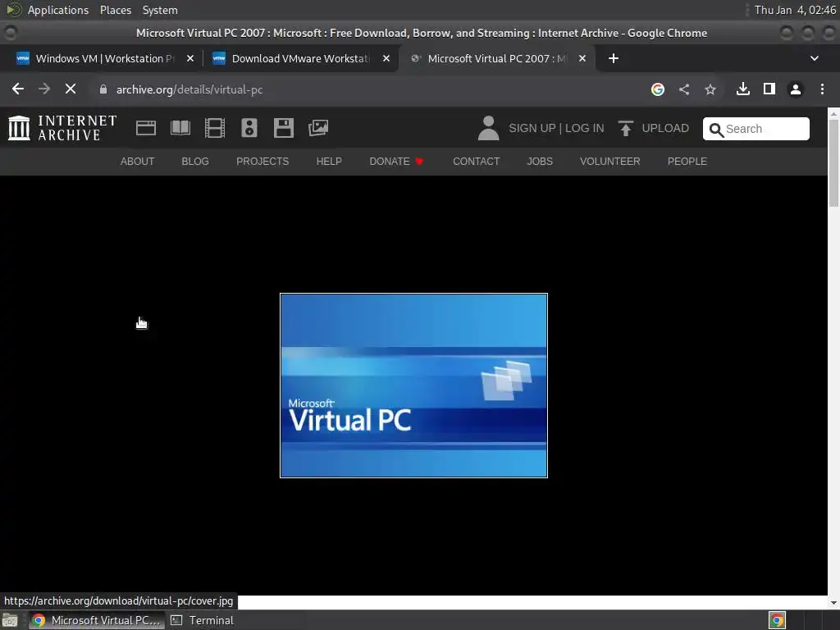Click the show desktop icon in the taskbar
This screenshot has height=630, width=840.
click(x=10, y=620)
